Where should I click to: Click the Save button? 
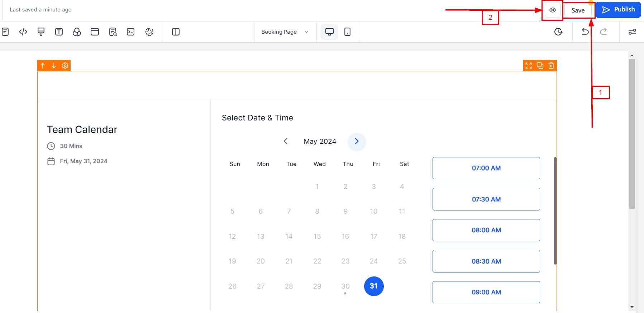(x=578, y=10)
